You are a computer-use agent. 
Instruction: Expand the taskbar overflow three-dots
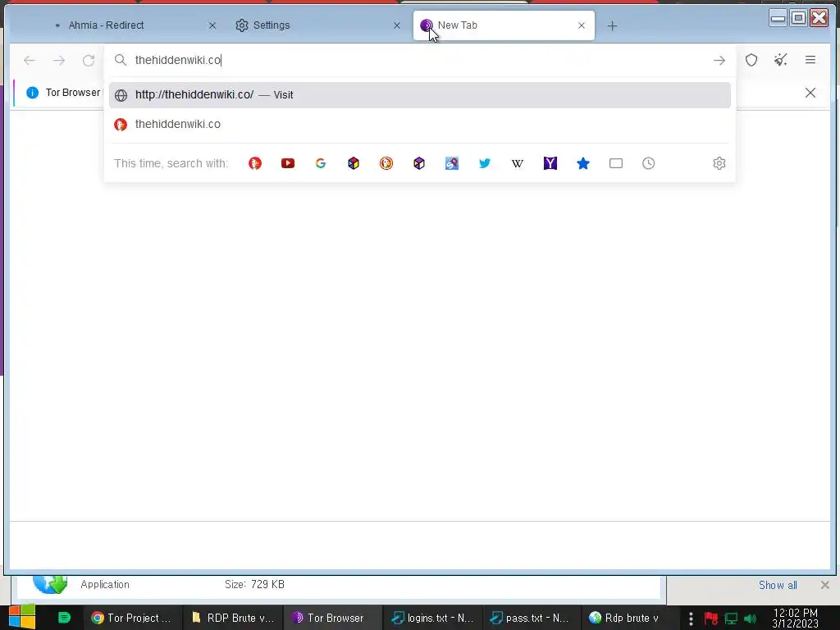pos(691,619)
